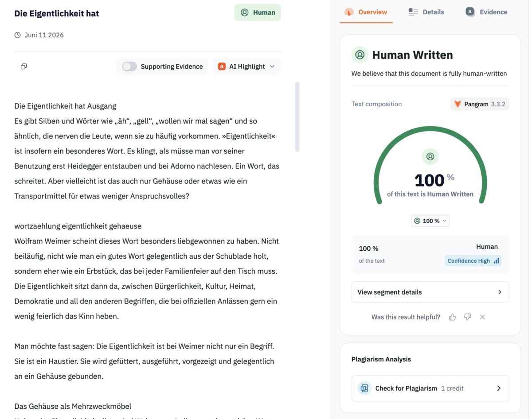
Task: Click the thumbs down icon
Action: 467,317
